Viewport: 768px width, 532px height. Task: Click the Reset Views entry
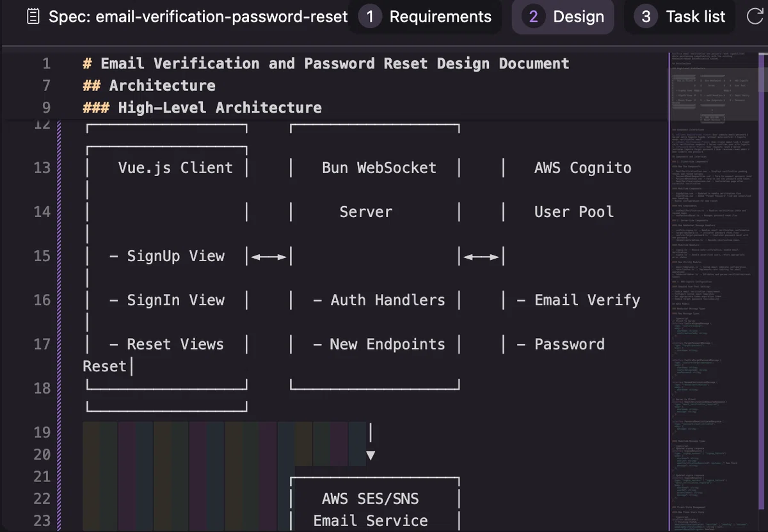pos(167,344)
